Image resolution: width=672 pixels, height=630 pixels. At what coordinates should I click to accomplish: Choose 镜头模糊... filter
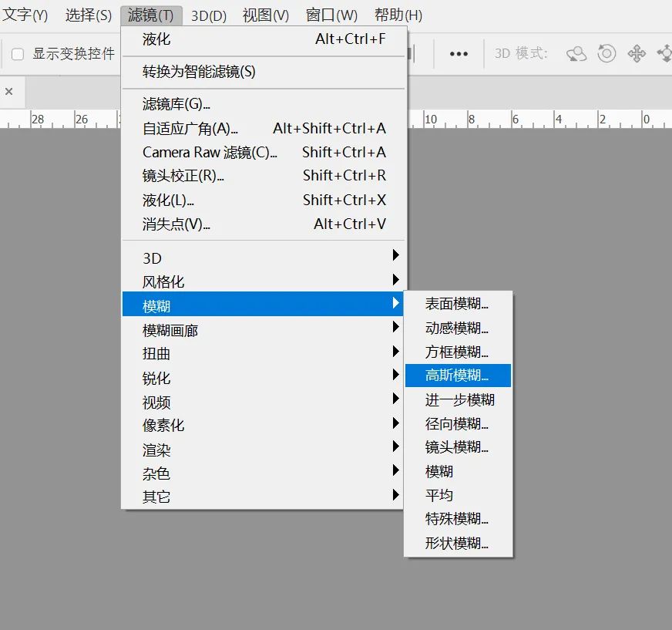(458, 447)
